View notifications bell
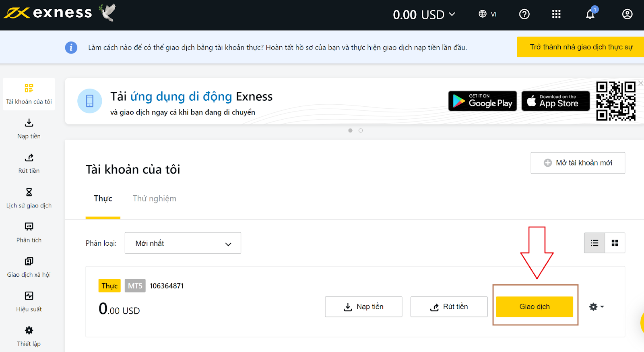This screenshot has width=644, height=352. [x=590, y=14]
